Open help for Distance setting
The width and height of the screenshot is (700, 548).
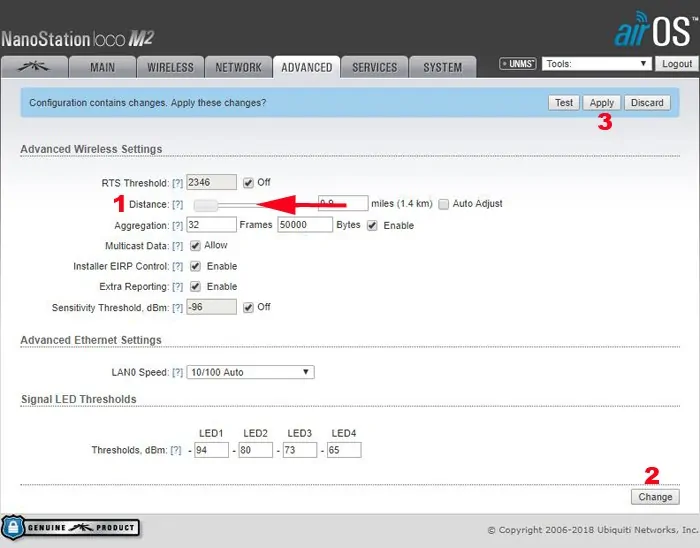pyautogui.click(x=178, y=204)
